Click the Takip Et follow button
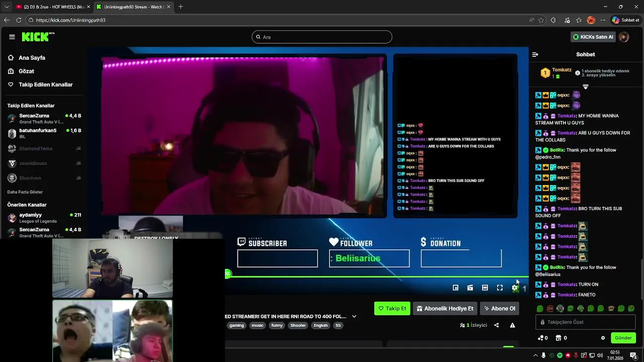644x362 pixels. coord(392,308)
